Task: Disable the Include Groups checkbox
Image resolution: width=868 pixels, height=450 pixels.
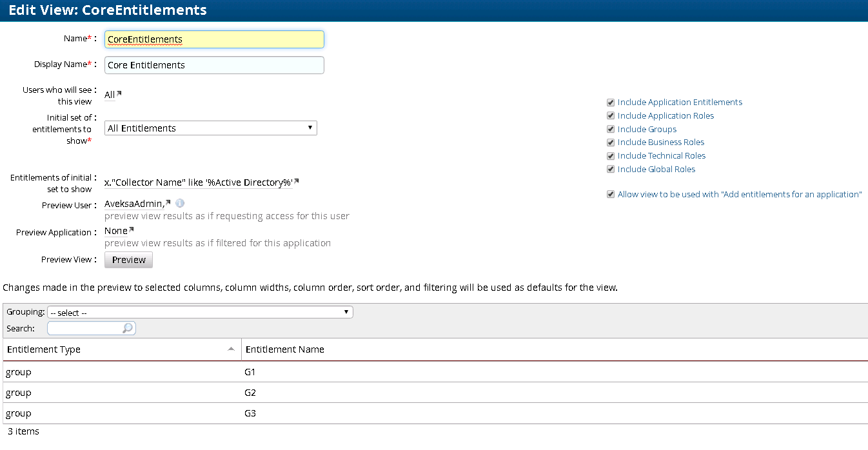Action: click(x=610, y=129)
